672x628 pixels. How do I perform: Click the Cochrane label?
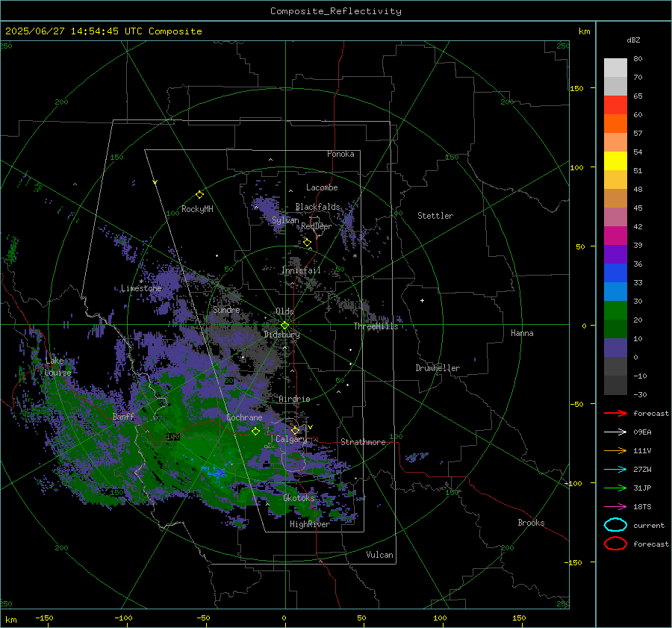[244, 417]
